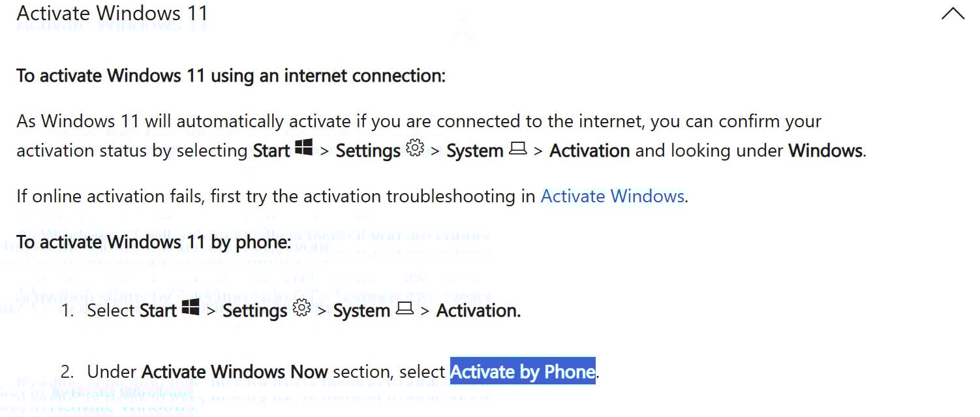Click bold "Start" in the intro paragraph
Image resolution: width=980 pixels, height=417 pixels.
click(271, 151)
